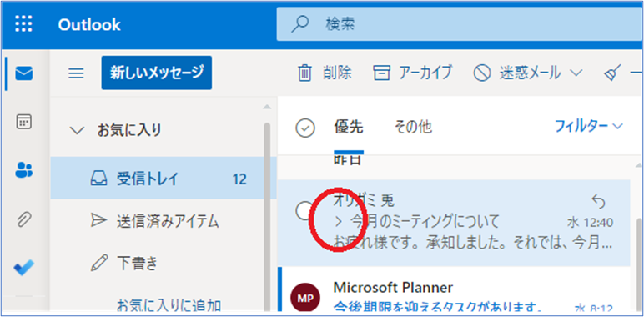The width and height of the screenshot is (644, 317).
Task: Click the 新しいメッセージ button
Action: (x=157, y=73)
